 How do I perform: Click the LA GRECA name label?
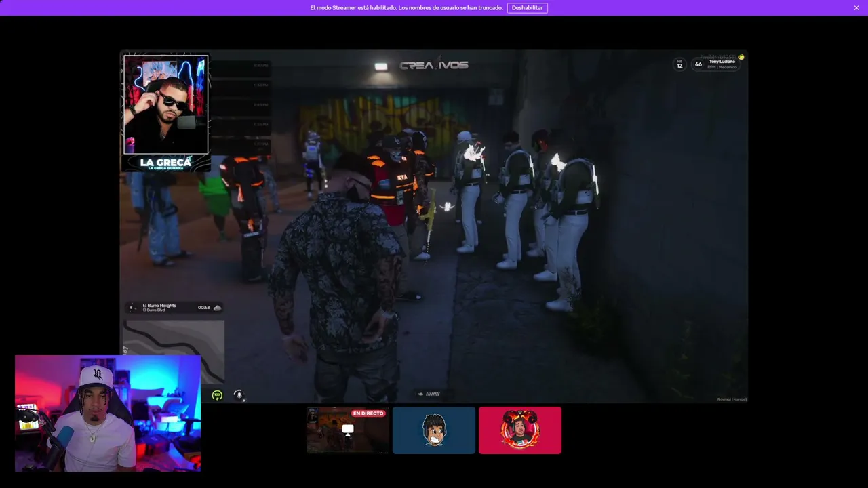(x=165, y=163)
